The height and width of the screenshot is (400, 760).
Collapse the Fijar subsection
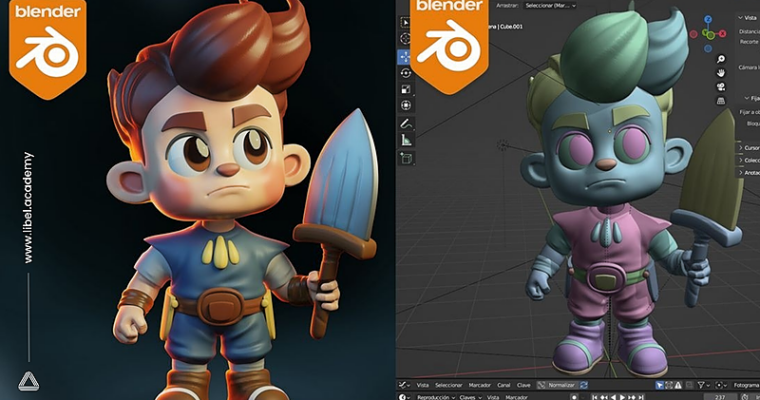751,98
